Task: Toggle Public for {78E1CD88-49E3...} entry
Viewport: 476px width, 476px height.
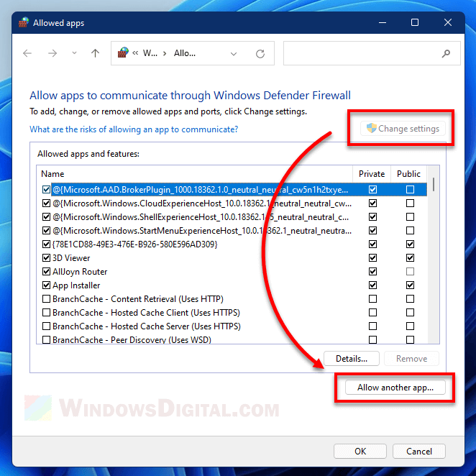Action: pyautogui.click(x=410, y=244)
